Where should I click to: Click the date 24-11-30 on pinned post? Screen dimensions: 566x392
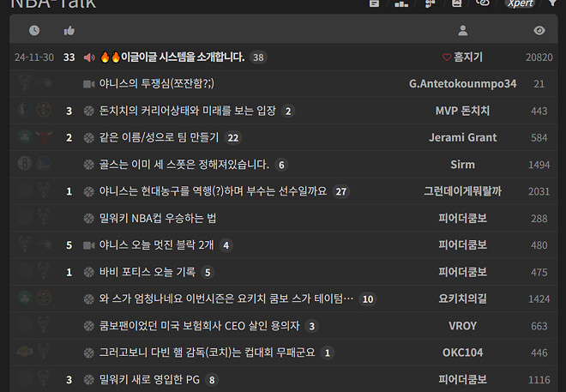34,57
